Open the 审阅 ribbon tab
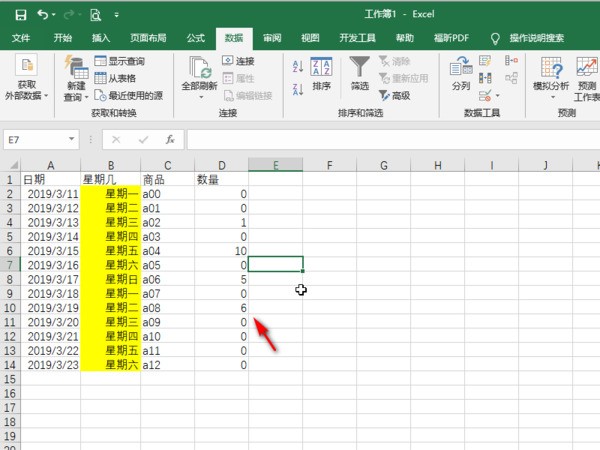 (x=272, y=38)
